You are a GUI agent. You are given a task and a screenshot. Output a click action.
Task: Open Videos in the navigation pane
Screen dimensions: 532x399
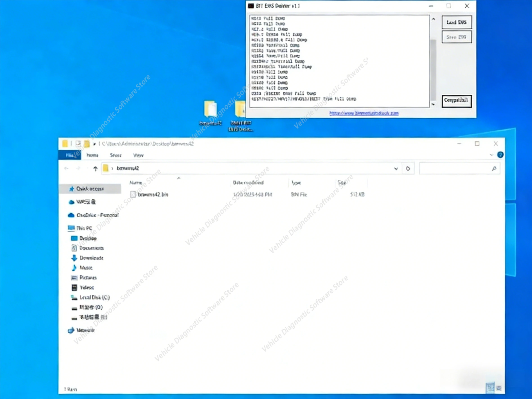pyautogui.click(x=83, y=287)
